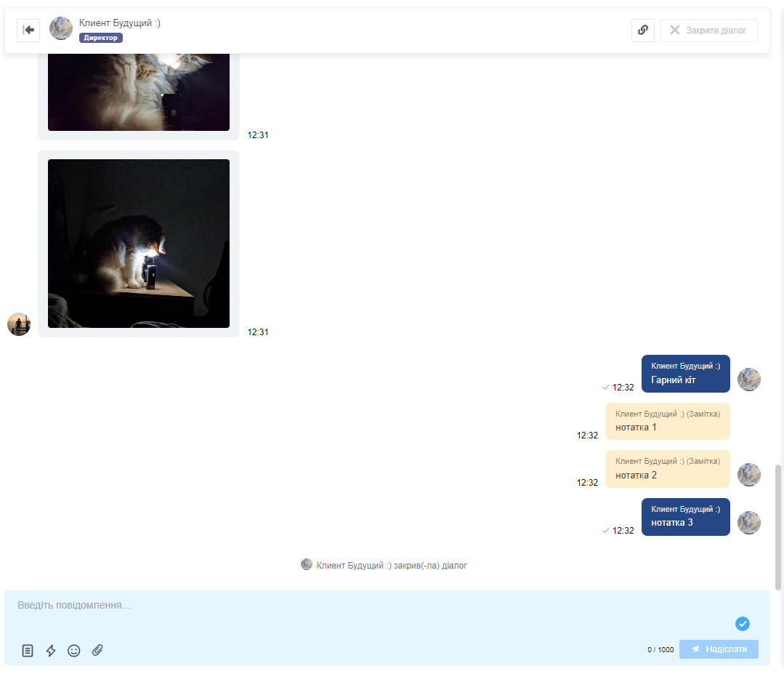Click the Директор role badge

coord(100,38)
